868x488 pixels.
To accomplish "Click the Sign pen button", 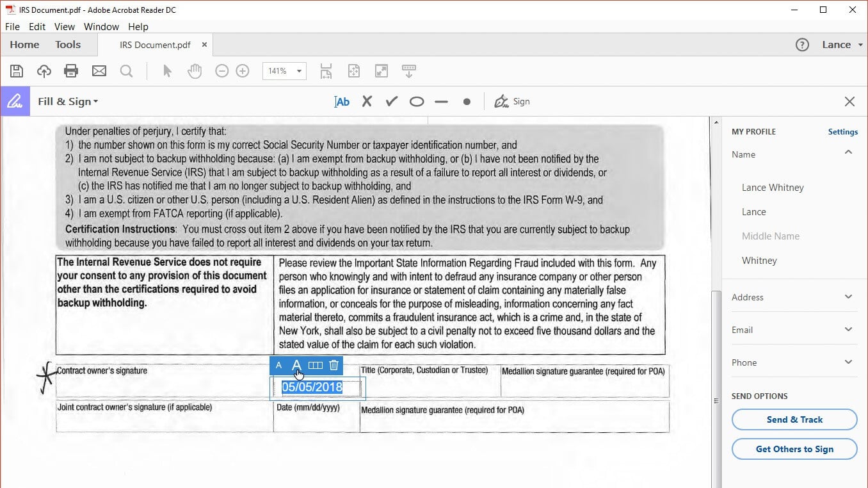I will 512,101.
